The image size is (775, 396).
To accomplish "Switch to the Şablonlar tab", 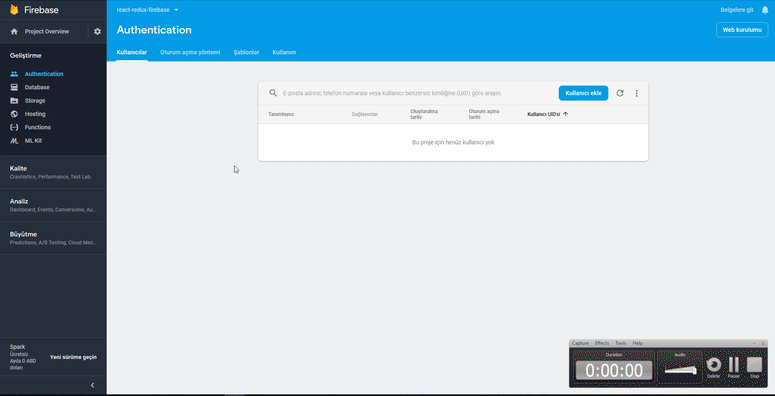I will point(246,52).
